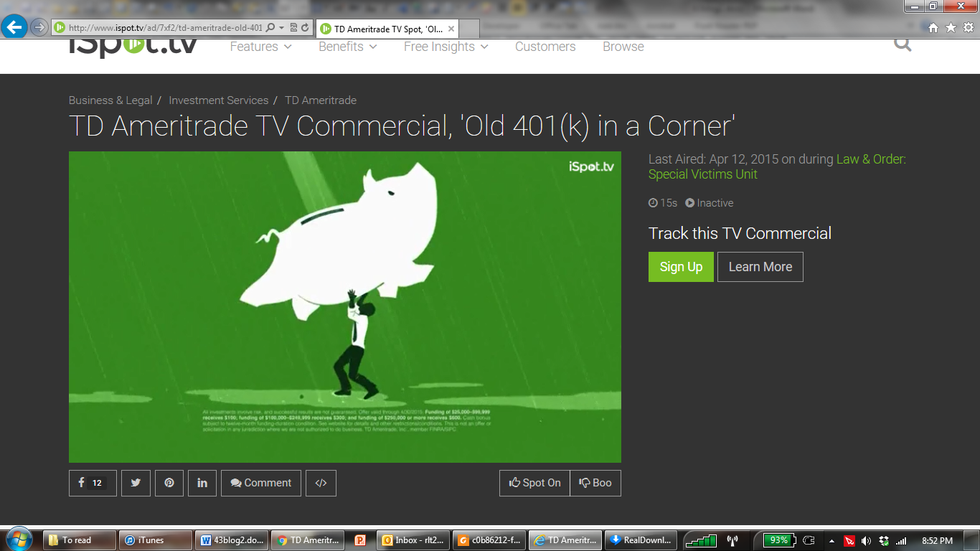Image resolution: width=980 pixels, height=551 pixels.
Task: Open the Business & Legal breadcrumb
Action: tap(110, 100)
